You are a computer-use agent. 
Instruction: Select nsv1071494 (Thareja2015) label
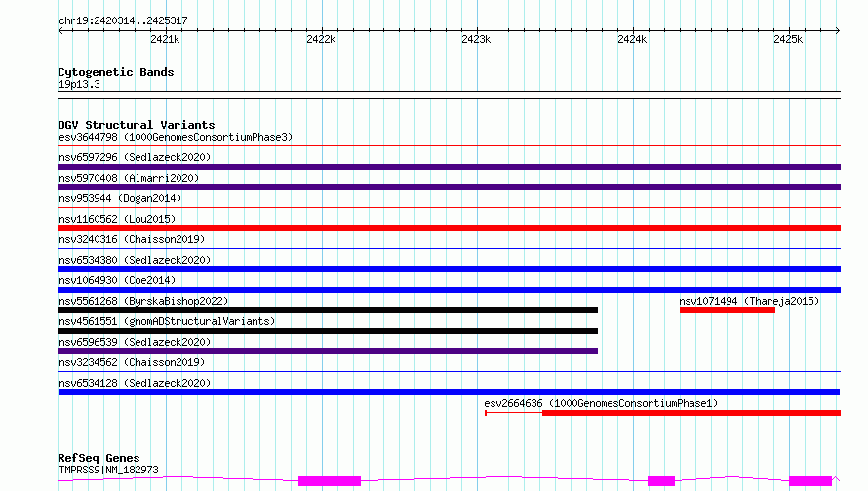tap(749, 301)
